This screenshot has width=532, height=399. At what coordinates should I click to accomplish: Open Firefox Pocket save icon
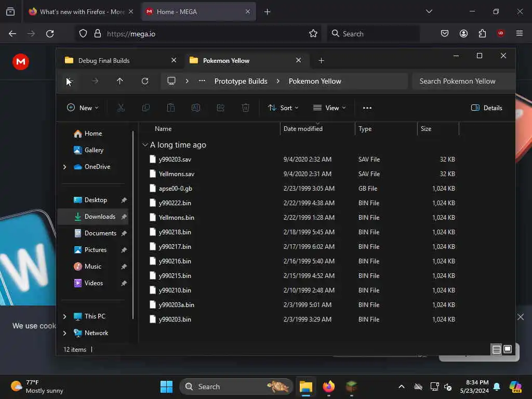(x=445, y=34)
